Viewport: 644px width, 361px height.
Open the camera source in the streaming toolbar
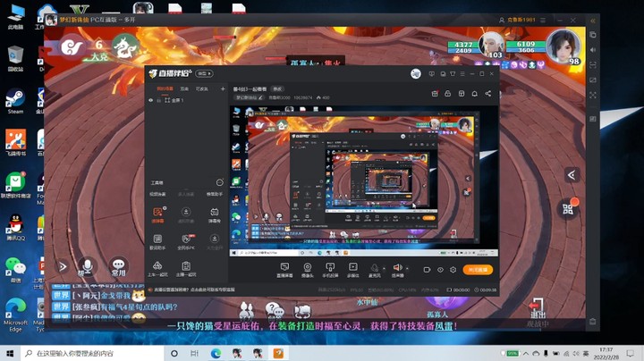[x=307, y=270]
